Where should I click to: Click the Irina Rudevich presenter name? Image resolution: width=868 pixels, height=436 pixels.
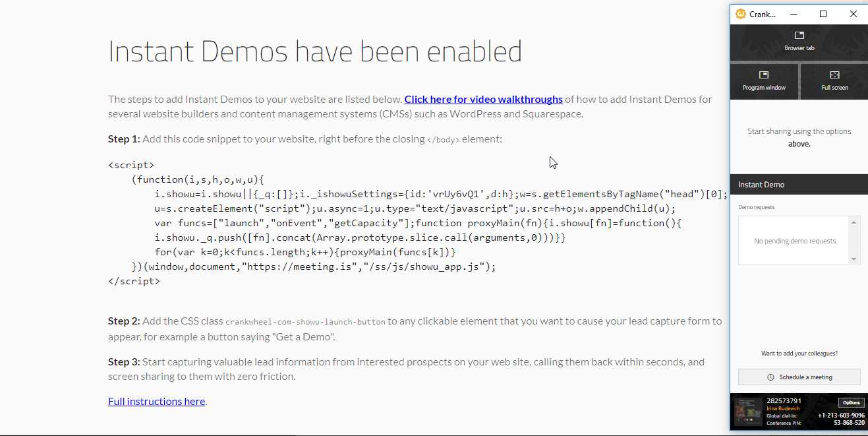coord(783,408)
